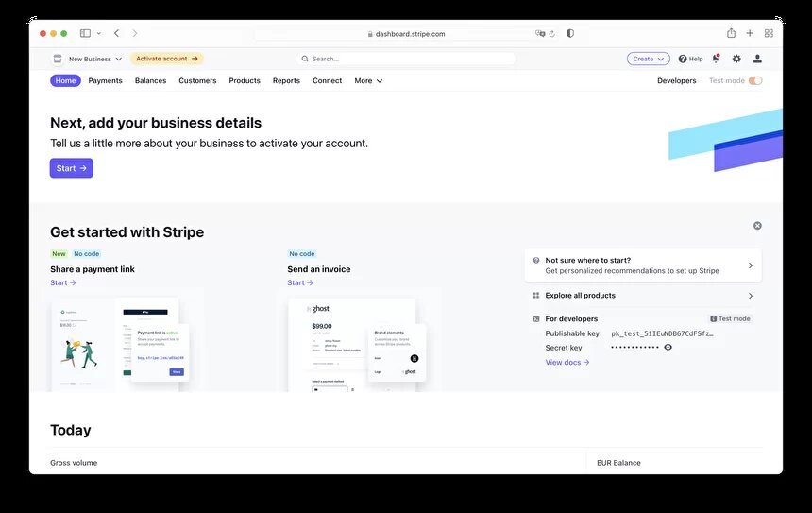Open the Help menu
This screenshot has height=513, width=812.
pos(691,59)
